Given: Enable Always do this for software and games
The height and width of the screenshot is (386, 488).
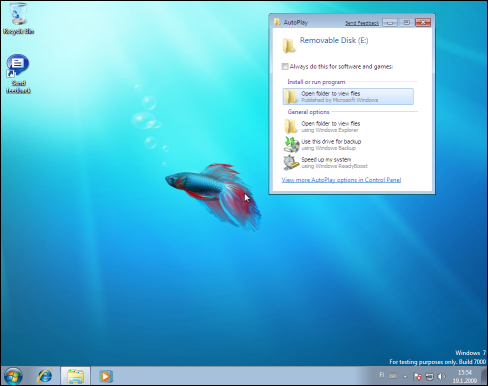Looking at the screenshot, I should click(285, 66).
